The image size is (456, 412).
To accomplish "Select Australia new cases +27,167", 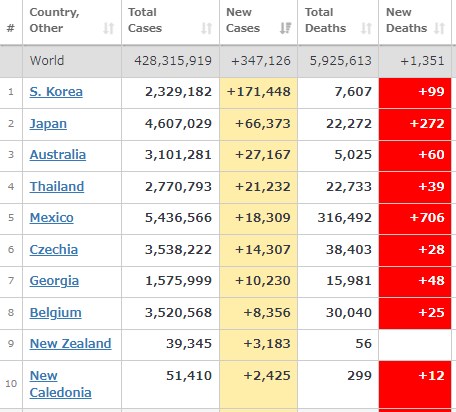I will coord(263,155).
